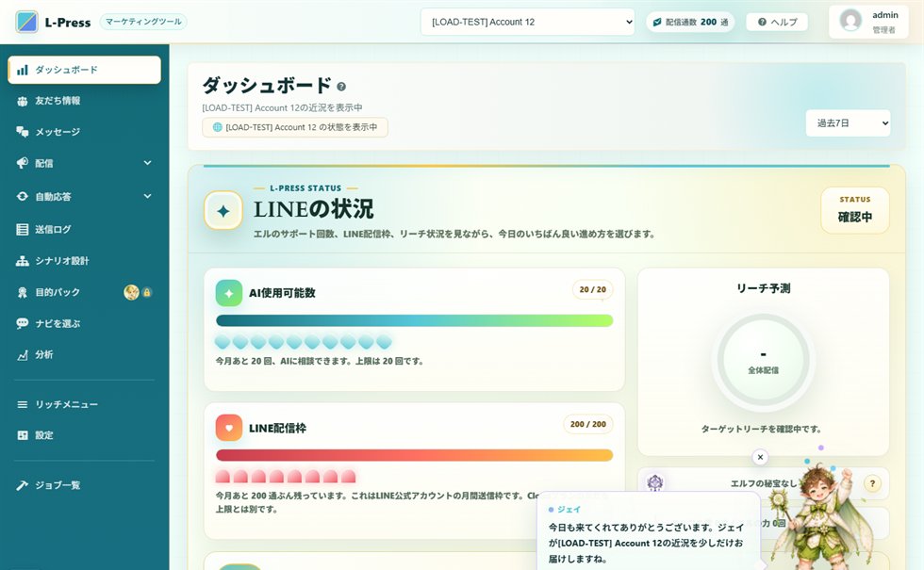Open the ヘルプ button
Screen dimensions: 924x570
[777, 22]
